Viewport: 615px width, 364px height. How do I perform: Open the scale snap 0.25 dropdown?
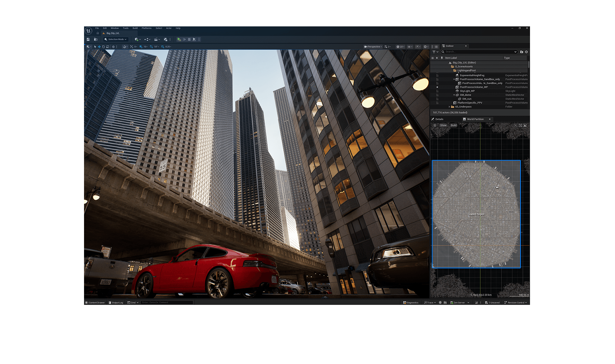[168, 47]
